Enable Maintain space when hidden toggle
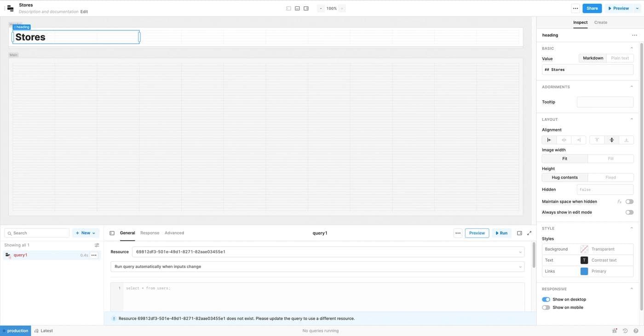The image size is (644, 336). coord(629,201)
